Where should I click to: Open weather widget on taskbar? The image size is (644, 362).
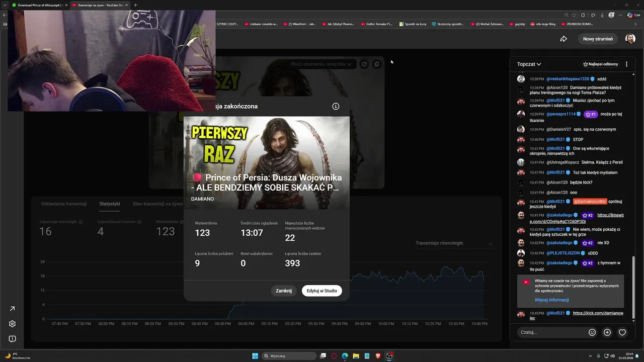[18, 356]
